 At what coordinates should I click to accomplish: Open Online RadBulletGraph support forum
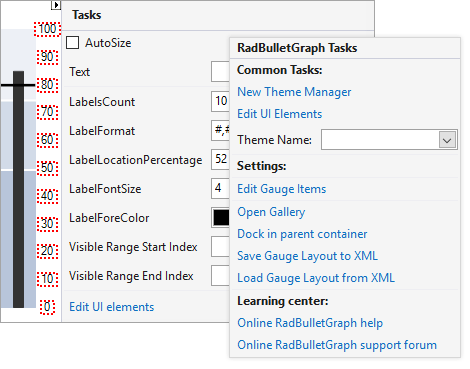pos(337,345)
